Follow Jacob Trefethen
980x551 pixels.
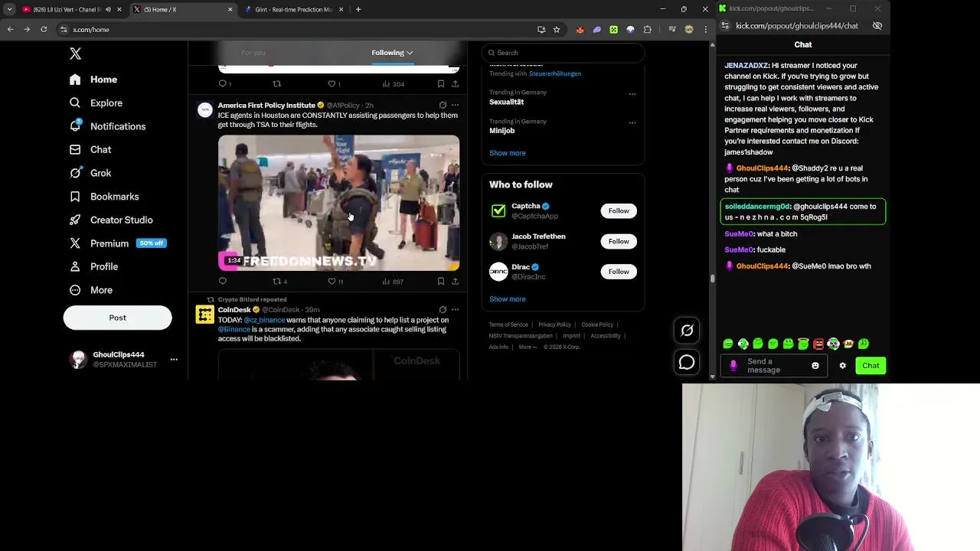(619, 241)
